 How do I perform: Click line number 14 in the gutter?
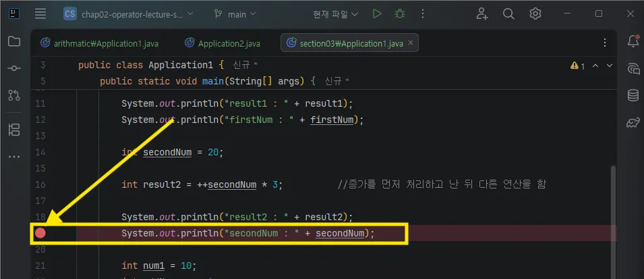[40, 152]
